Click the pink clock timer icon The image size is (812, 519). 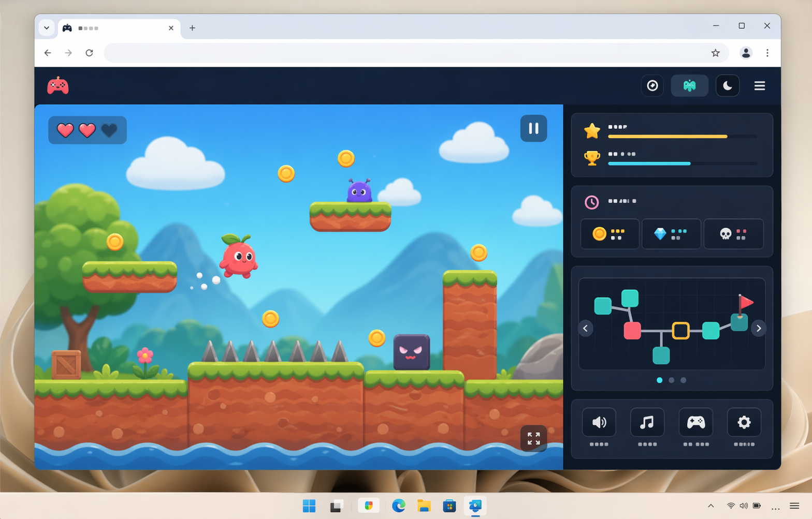(x=591, y=202)
